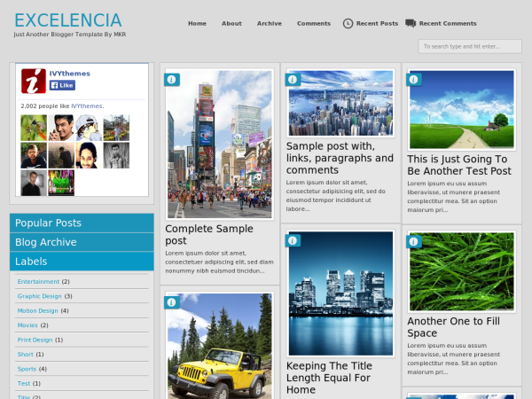This screenshot has height=399, width=532.
Task: Click the green field landscape image
Action: point(462,110)
